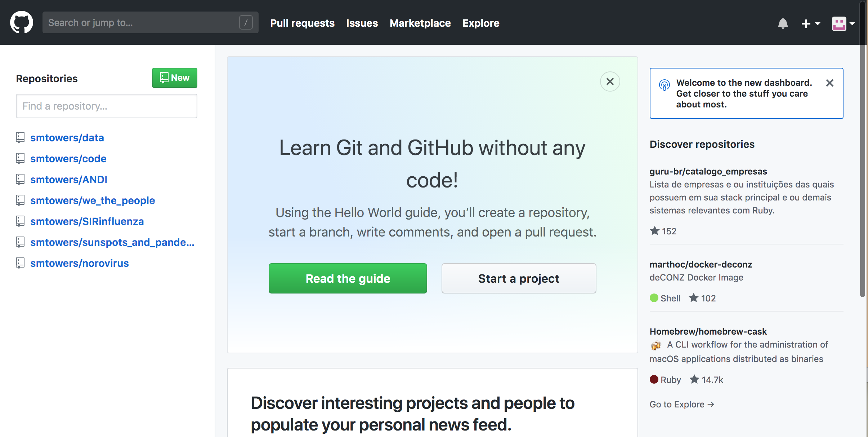
Task: Open the user avatar menu
Action: coord(843,24)
